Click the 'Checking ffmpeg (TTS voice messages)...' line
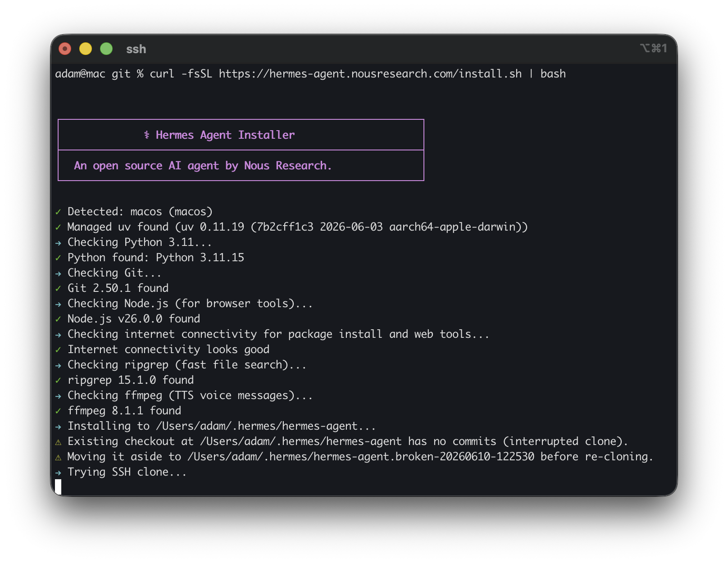Image resolution: width=728 pixels, height=563 pixels. click(190, 395)
